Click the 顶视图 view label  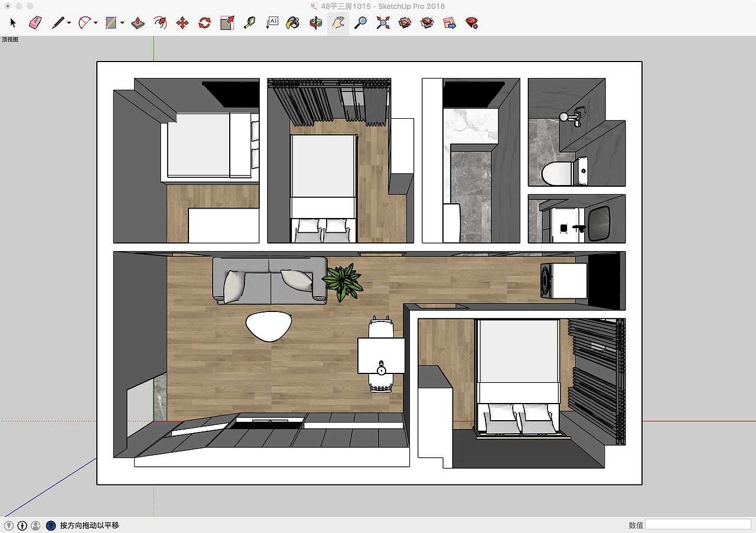pos(11,40)
